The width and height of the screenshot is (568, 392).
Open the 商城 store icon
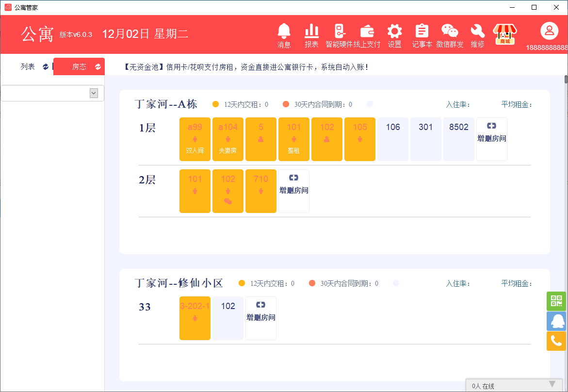coord(505,34)
